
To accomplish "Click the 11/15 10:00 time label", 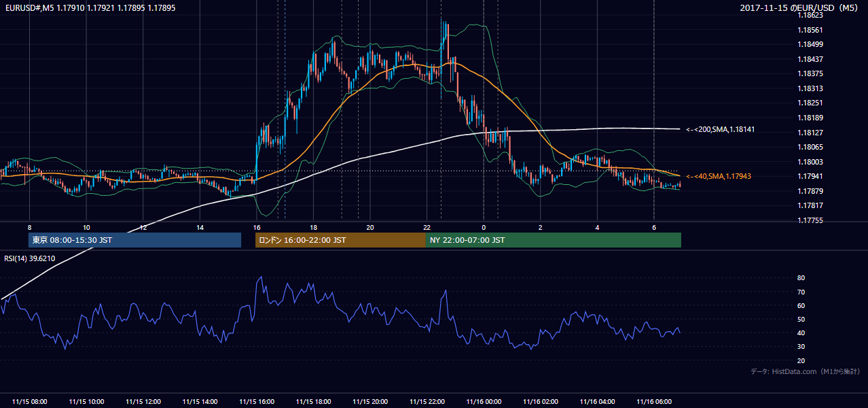I will click(86, 402).
